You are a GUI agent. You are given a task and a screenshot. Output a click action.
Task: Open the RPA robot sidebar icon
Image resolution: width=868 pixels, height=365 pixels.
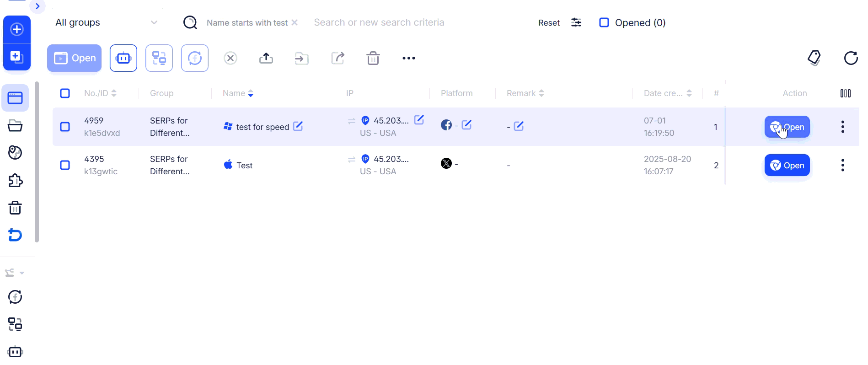click(15, 352)
